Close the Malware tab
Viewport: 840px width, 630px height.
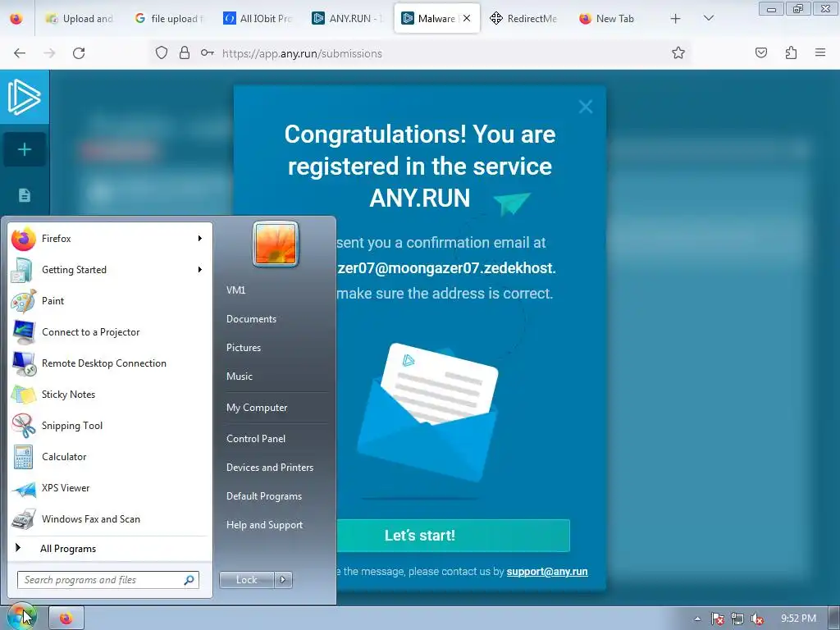tap(467, 18)
